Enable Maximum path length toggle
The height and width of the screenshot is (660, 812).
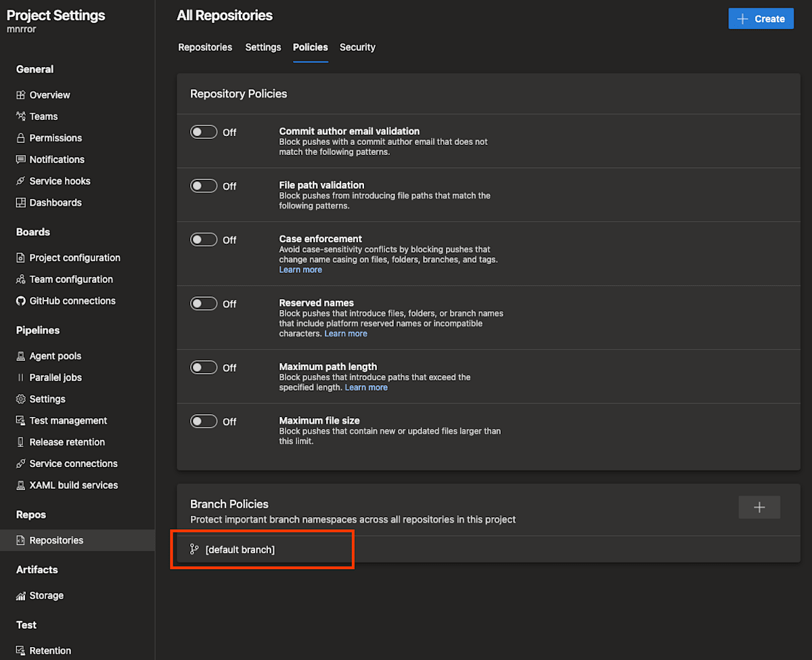pyautogui.click(x=204, y=368)
